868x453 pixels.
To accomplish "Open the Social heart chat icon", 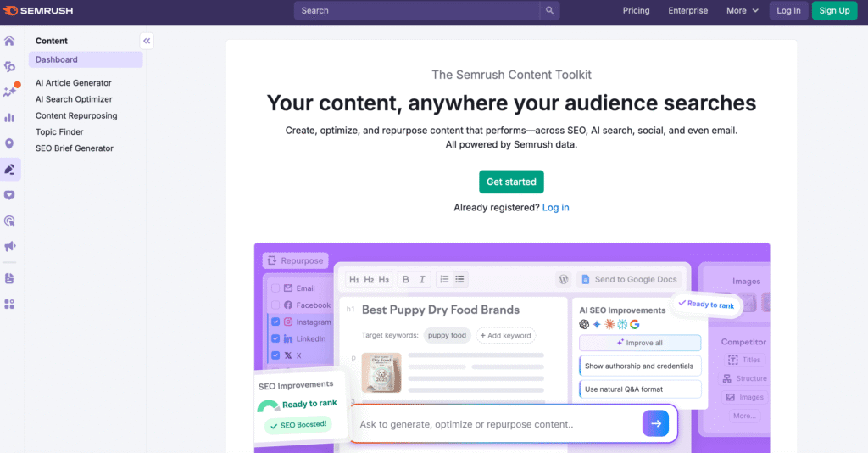I will [x=9, y=195].
